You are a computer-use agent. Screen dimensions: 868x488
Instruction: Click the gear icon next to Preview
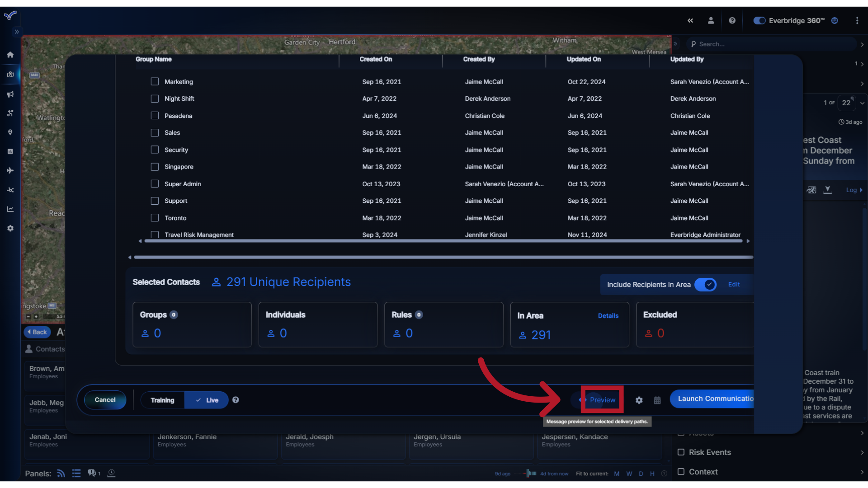pyautogui.click(x=639, y=400)
